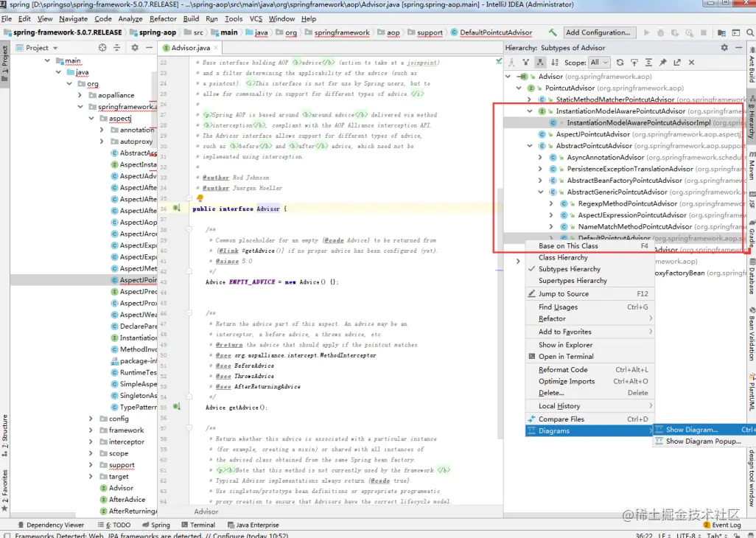The height and width of the screenshot is (538, 756).
Task: Open Project panel gear settings
Action: point(135,47)
